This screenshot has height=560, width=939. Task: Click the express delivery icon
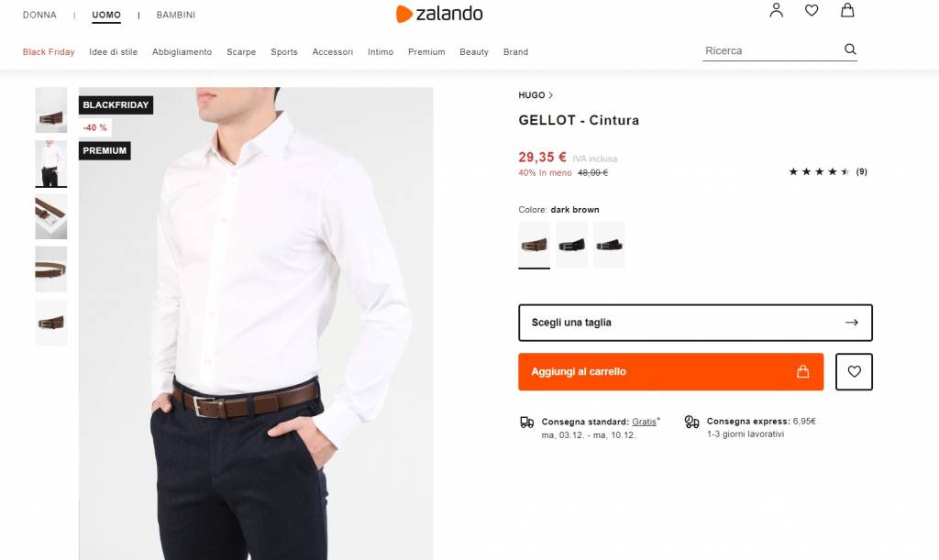point(692,423)
